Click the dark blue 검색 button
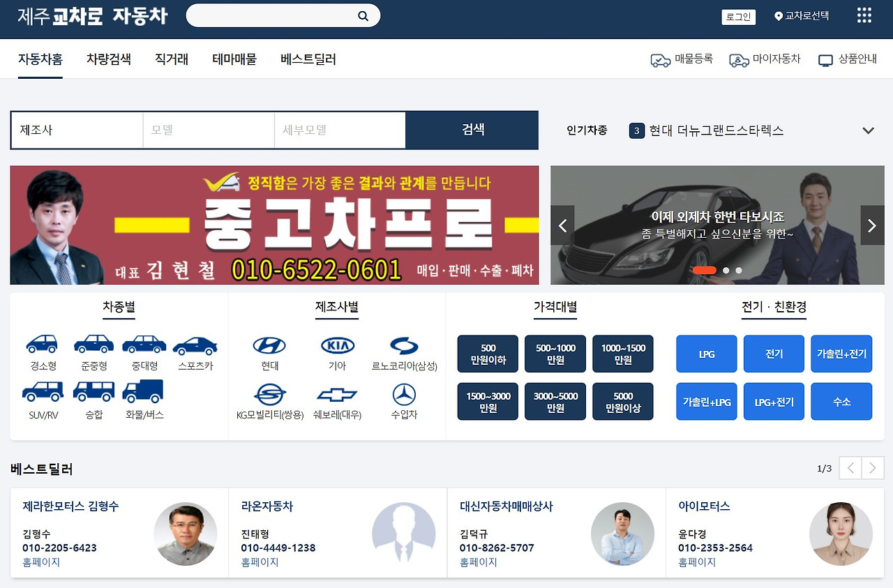Screen dimensions: 893x588 pos(472,130)
